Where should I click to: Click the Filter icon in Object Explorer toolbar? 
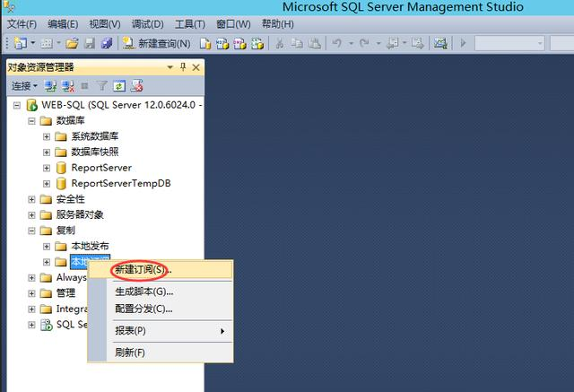101,86
